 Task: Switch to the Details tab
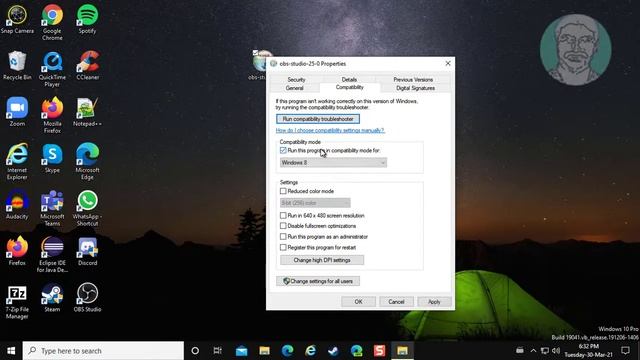[x=349, y=80]
